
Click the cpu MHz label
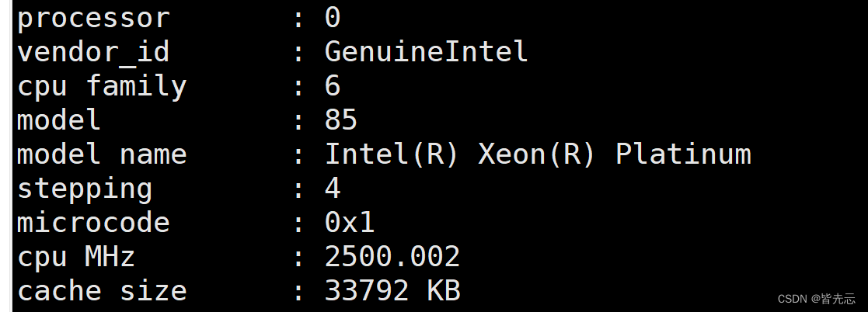click(76, 258)
